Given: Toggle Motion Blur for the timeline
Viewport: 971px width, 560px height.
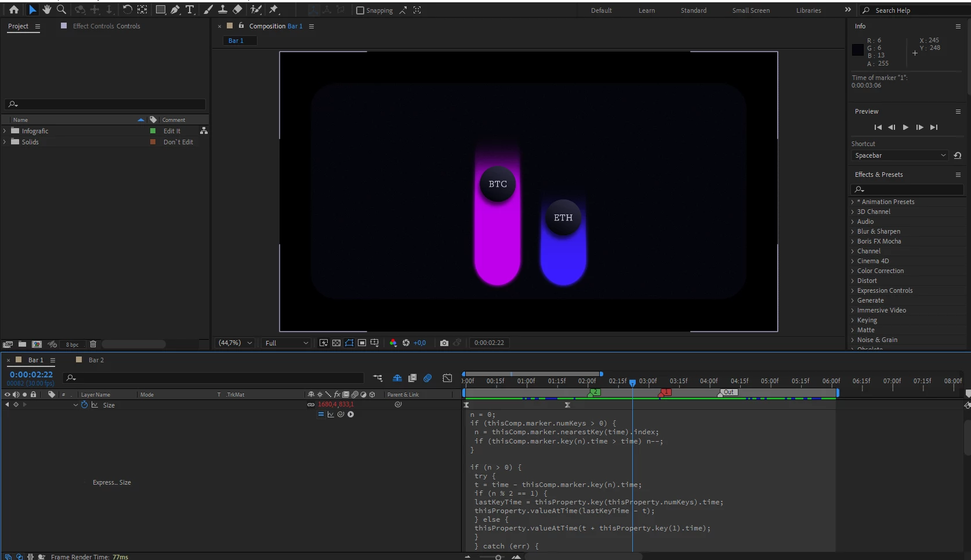Looking at the screenshot, I should (427, 378).
